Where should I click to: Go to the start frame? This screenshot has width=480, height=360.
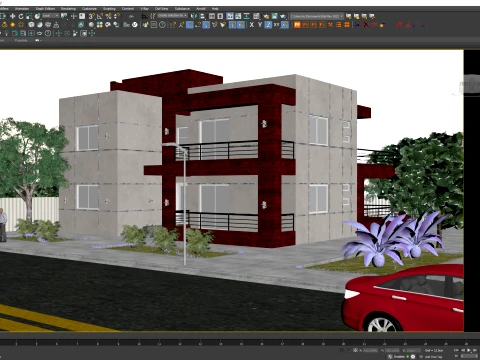click(456, 350)
